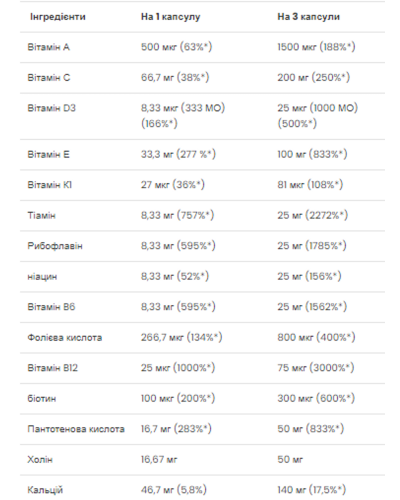
Task: Click the Рибофлавін ingredient name
Action: click(x=55, y=246)
